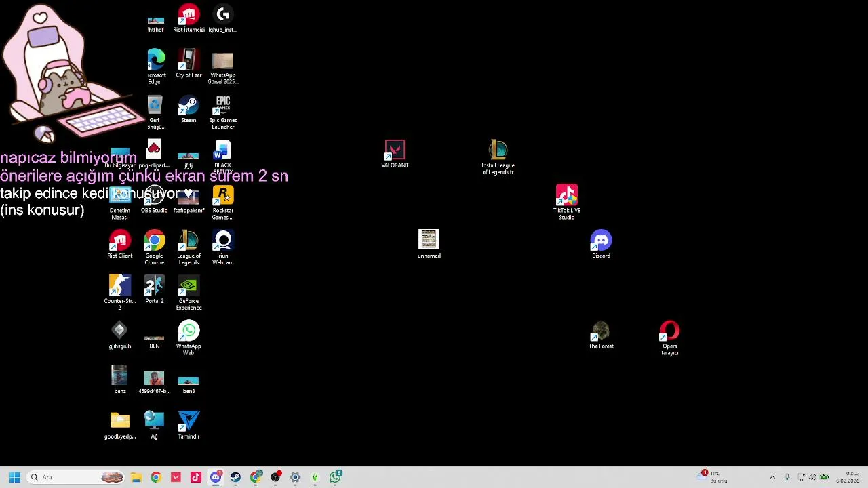The height and width of the screenshot is (488, 868).
Task: Switch to Valorant in the taskbar
Action: click(x=176, y=477)
